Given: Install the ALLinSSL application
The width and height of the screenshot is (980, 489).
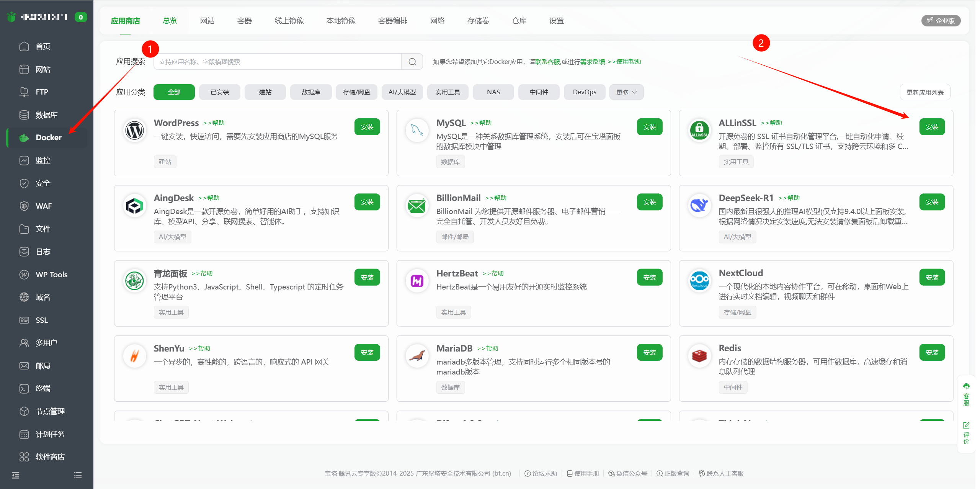Looking at the screenshot, I should coord(932,127).
